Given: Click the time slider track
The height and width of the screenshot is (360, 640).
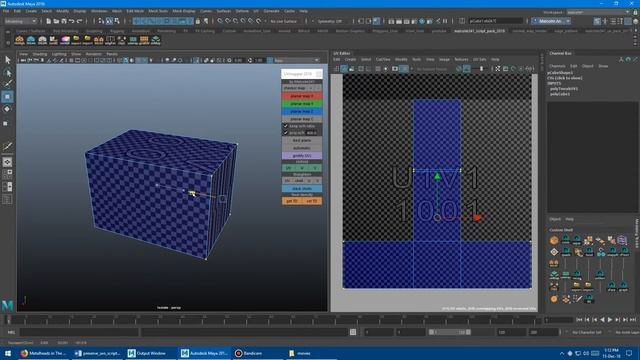Looking at the screenshot, I should click(273, 320).
